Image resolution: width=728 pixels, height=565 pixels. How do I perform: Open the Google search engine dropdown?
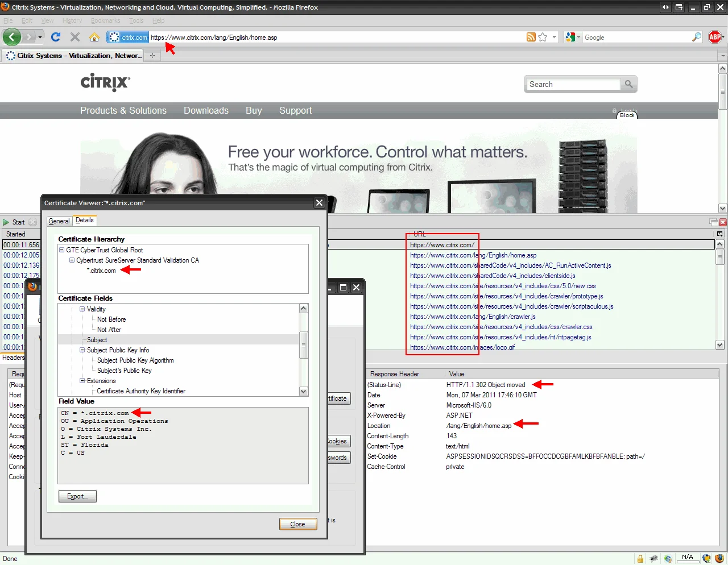[579, 37]
